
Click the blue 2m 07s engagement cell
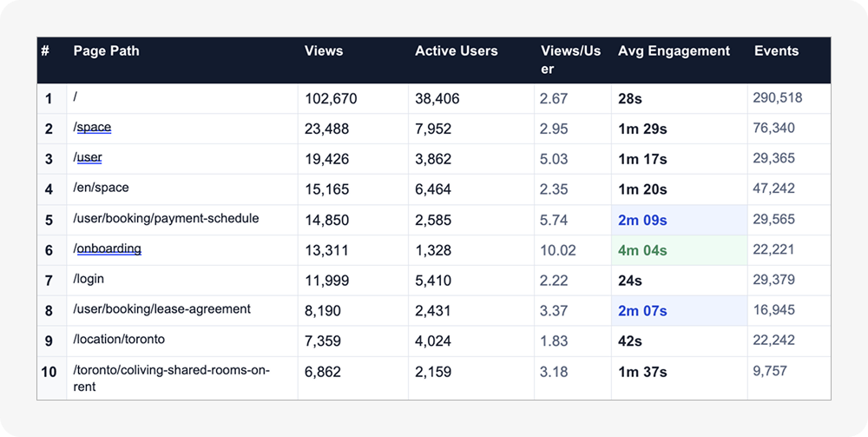[642, 310]
